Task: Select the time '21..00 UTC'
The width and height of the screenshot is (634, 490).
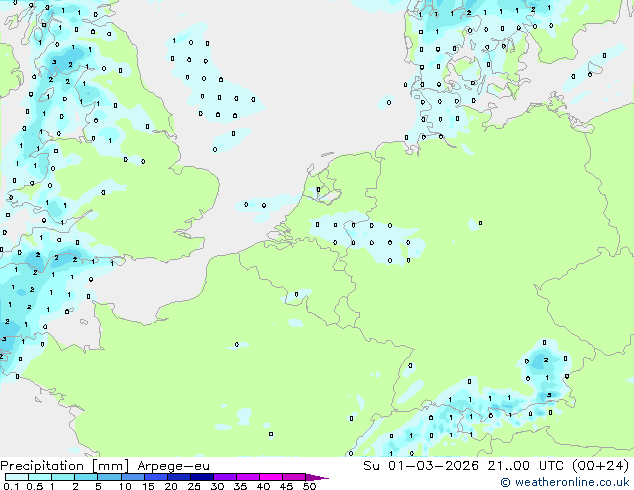Action: coord(526,465)
